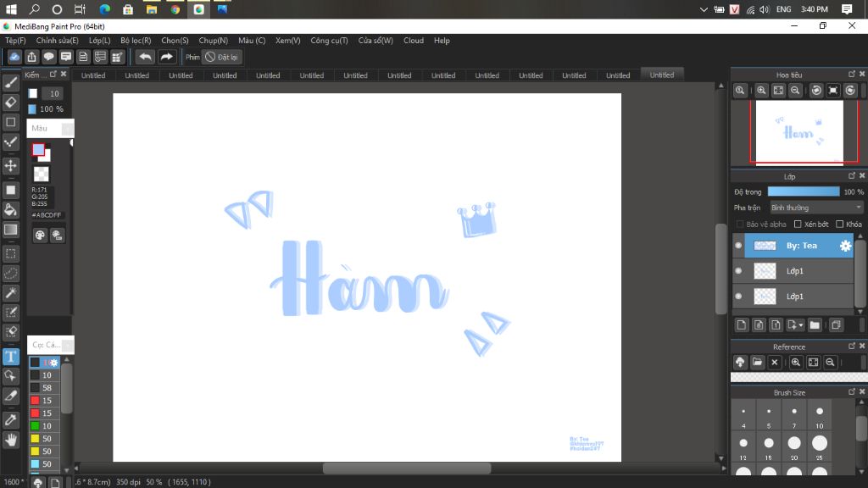The width and height of the screenshot is (868, 488).
Task: Open the Công cụ(T) menu
Action: [x=329, y=41]
